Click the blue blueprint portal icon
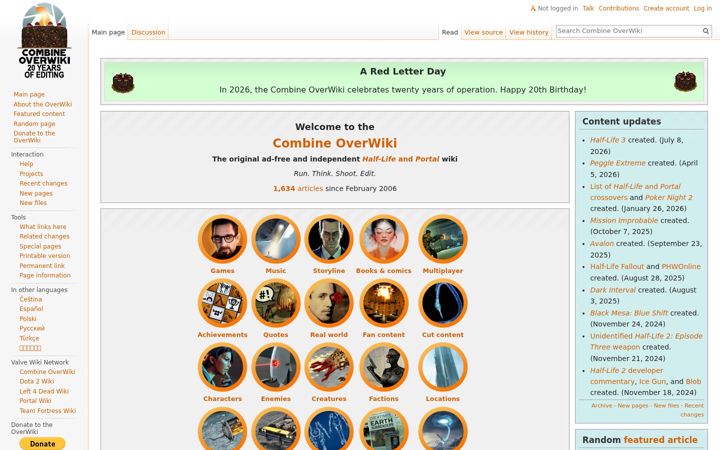 coord(329,429)
